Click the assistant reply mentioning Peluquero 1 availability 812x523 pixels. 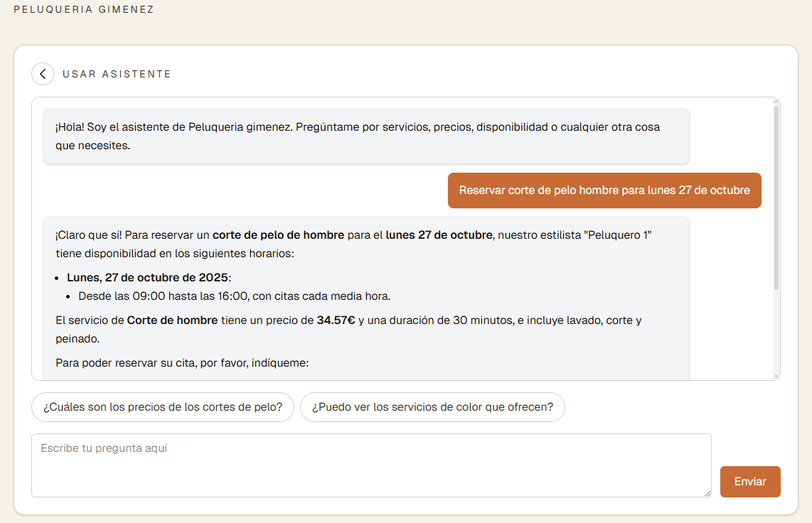click(x=366, y=298)
